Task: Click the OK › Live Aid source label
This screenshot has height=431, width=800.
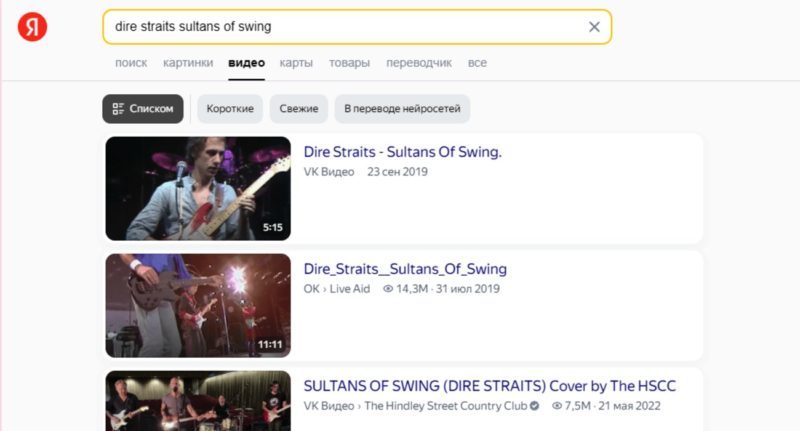Action: click(x=337, y=289)
